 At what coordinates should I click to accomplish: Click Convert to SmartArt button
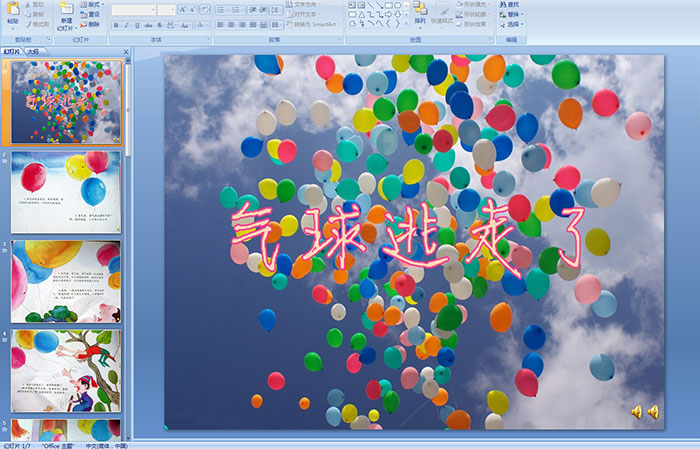pos(314,24)
